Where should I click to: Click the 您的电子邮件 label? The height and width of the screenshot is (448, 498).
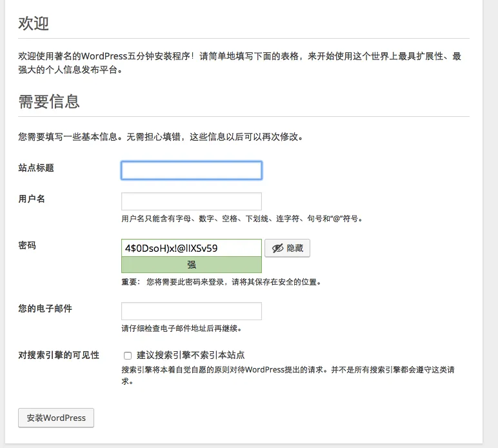pos(45,309)
